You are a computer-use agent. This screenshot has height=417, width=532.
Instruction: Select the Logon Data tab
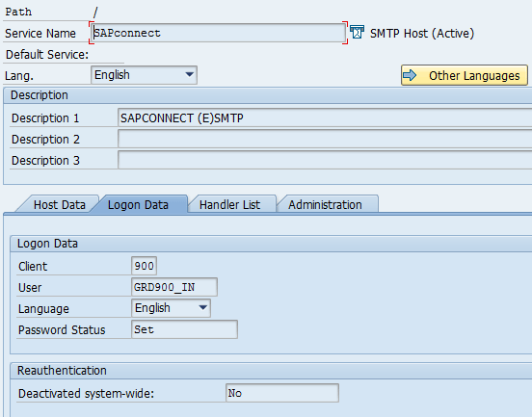tap(138, 205)
